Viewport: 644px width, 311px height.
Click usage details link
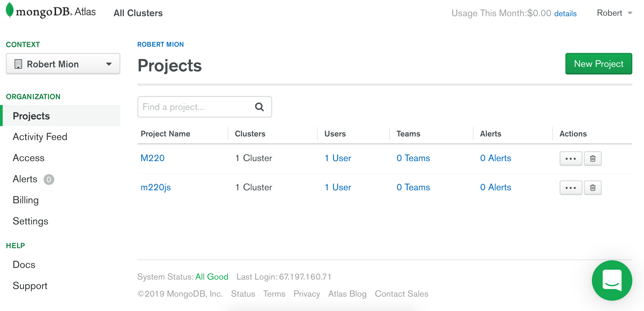(x=565, y=13)
